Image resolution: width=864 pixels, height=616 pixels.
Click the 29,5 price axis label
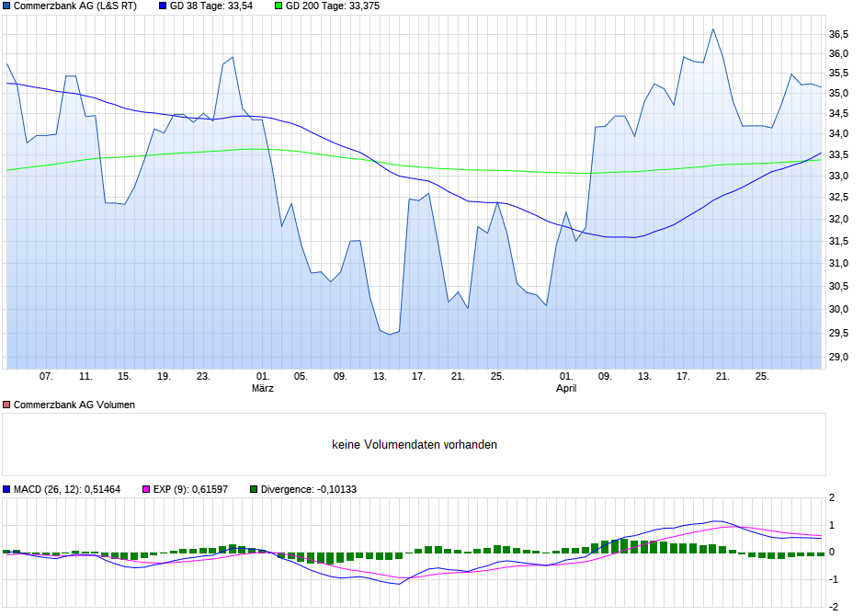point(838,333)
